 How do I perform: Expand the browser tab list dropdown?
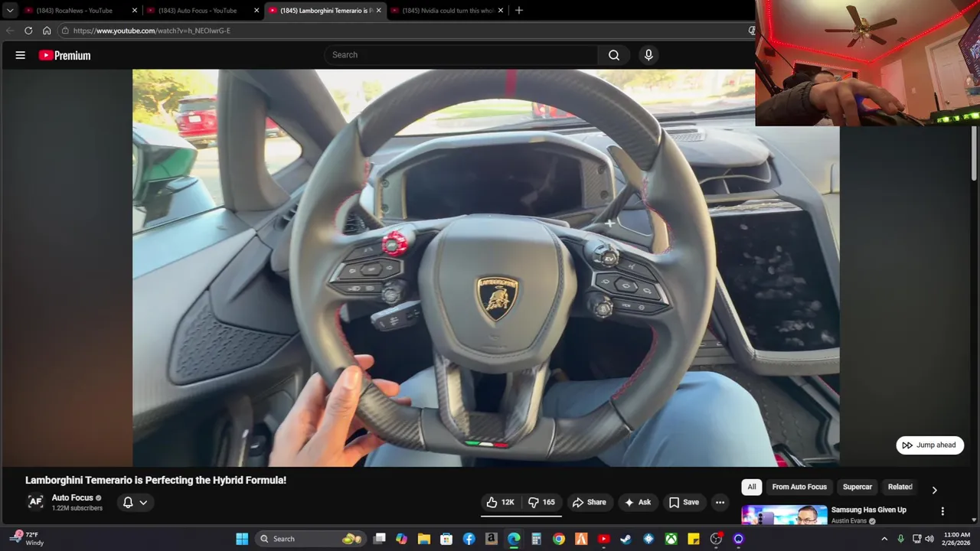pyautogui.click(x=9, y=11)
